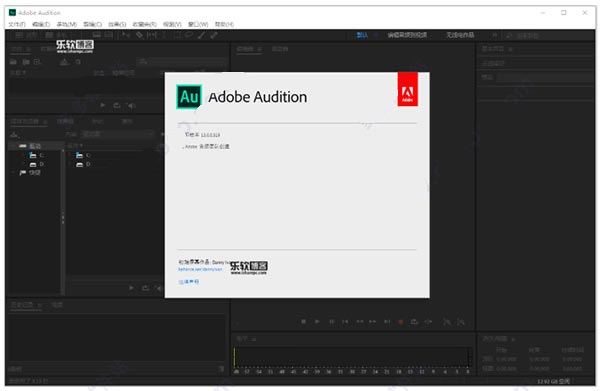This screenshot has height=391, width=600.
Task: Toggle loop in media browser preview
Action: [145, 288]
